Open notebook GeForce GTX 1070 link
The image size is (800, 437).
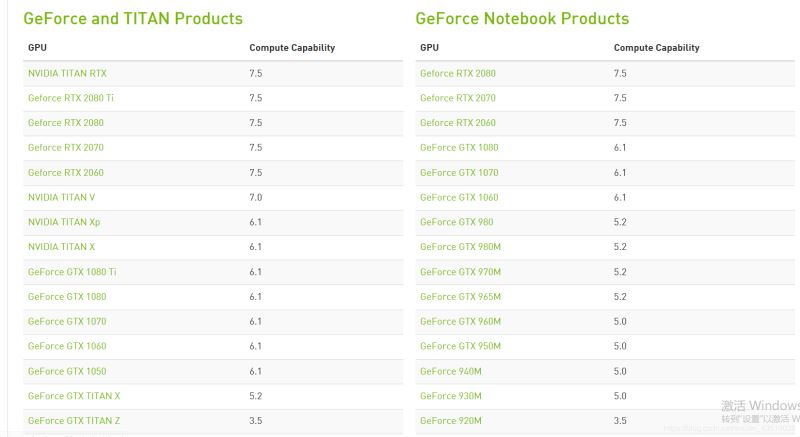coord(459,173)
